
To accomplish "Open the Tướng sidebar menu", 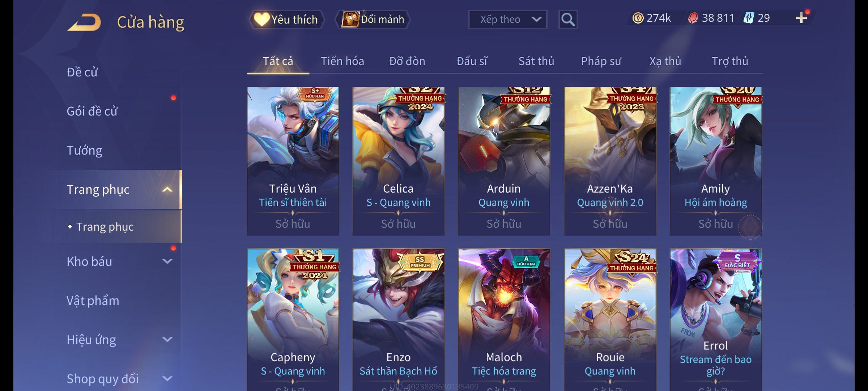I will [x=84, y=150].
